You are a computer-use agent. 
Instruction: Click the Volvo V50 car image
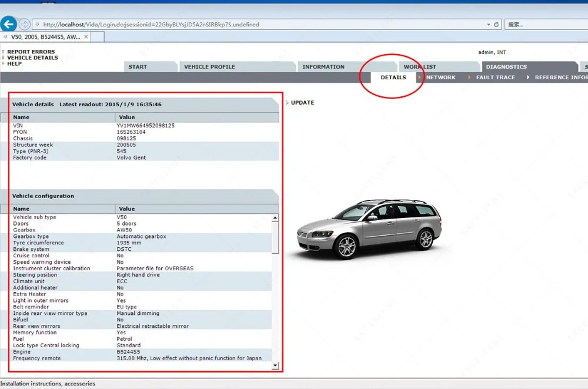(369, 229)
